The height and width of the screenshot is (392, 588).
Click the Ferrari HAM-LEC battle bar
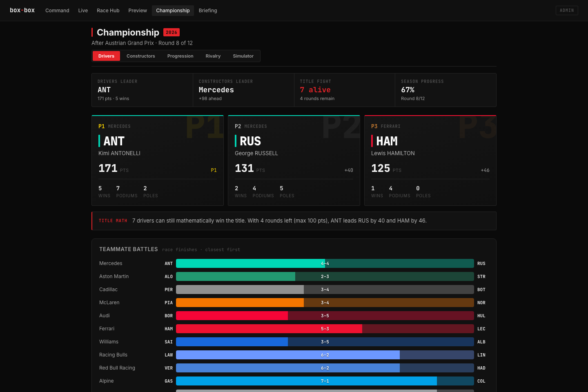325,329
